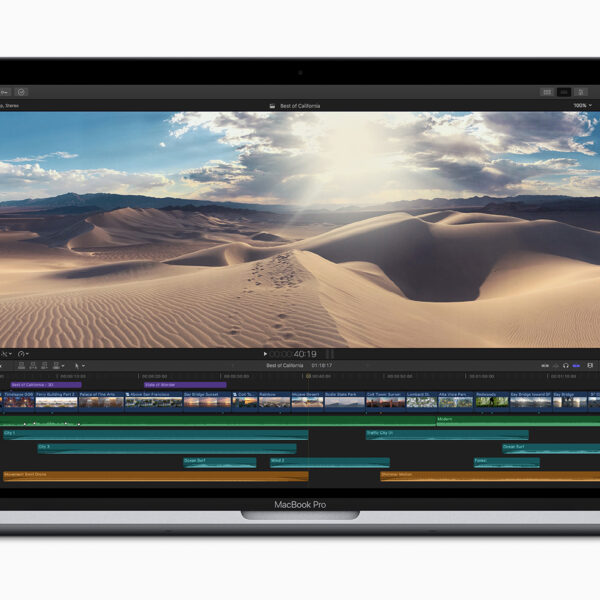The height and width of the screenshot is (600, 600).
Task: Select the Bay Bridge clip near end
Action: click(x=570, y=402)
